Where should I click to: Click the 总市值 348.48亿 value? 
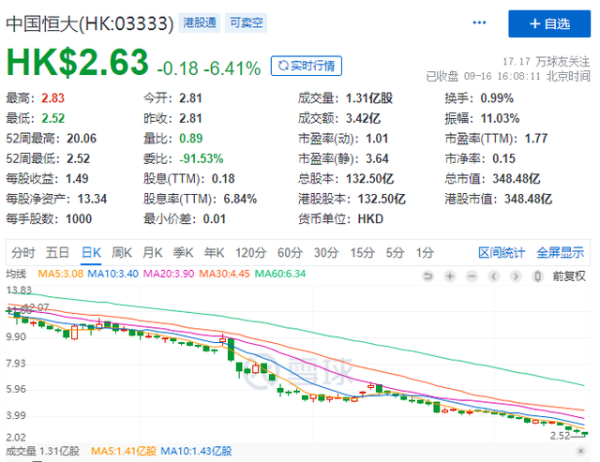(516, 179)
